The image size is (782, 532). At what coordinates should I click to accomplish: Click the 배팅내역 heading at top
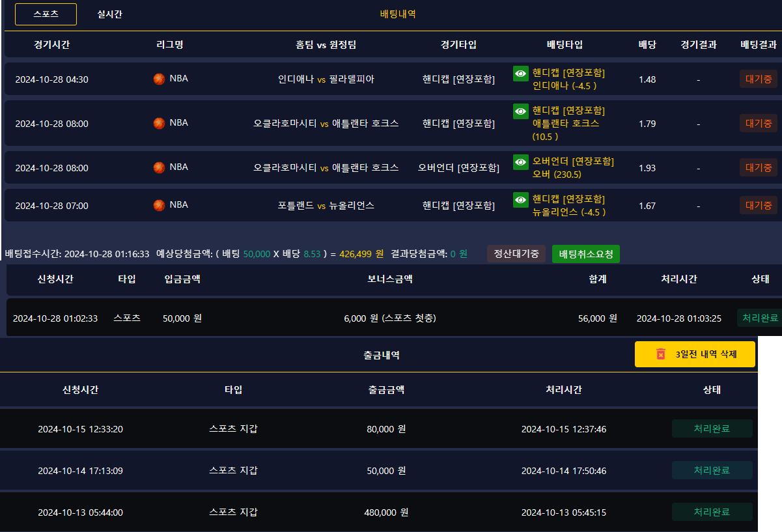point(398,14)
